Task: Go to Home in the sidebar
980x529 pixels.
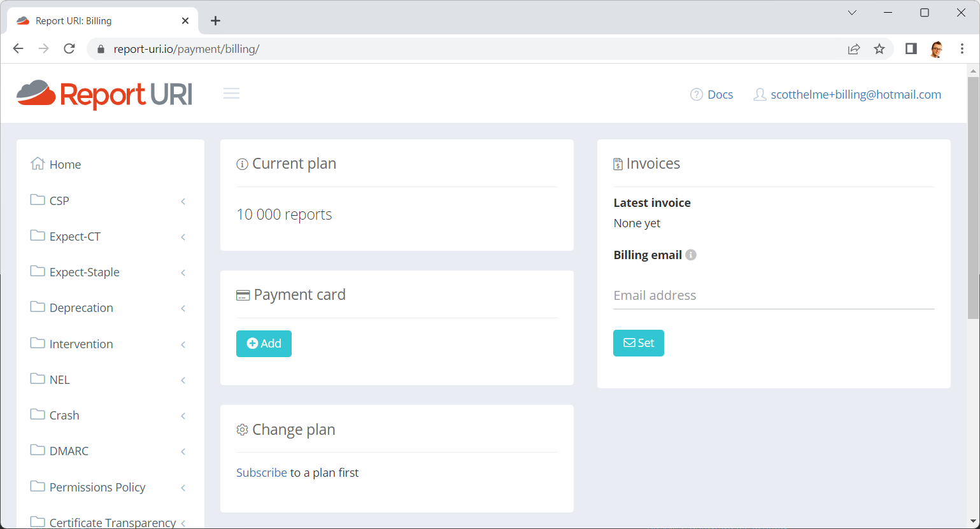Action: pyautogui.click(x=56, y=164)
